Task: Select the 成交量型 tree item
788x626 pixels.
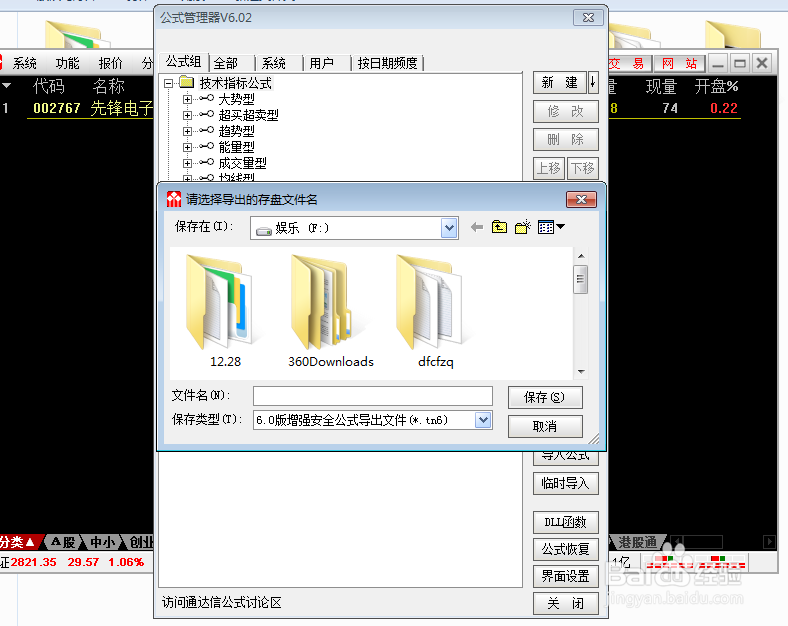Action: click(x=242, y=163)
